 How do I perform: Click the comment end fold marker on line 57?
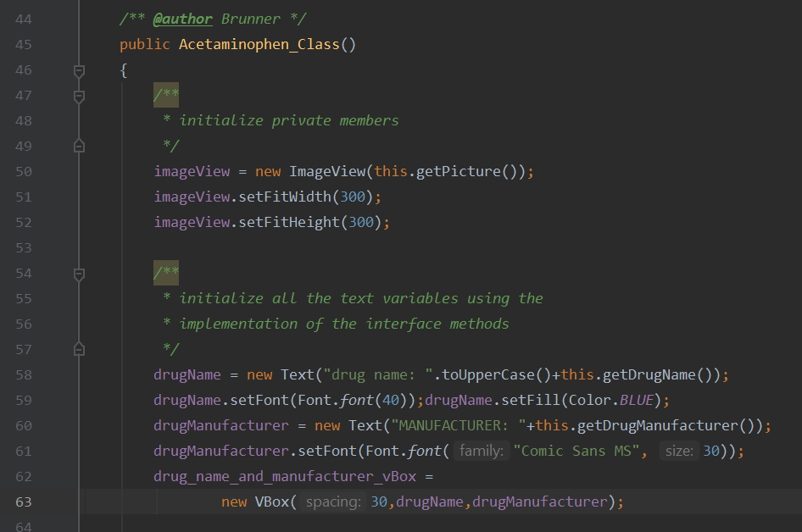(x=79, y=349)
